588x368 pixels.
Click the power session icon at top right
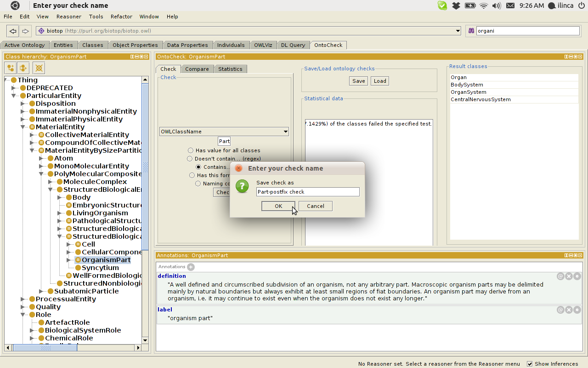tap(581, 6)
